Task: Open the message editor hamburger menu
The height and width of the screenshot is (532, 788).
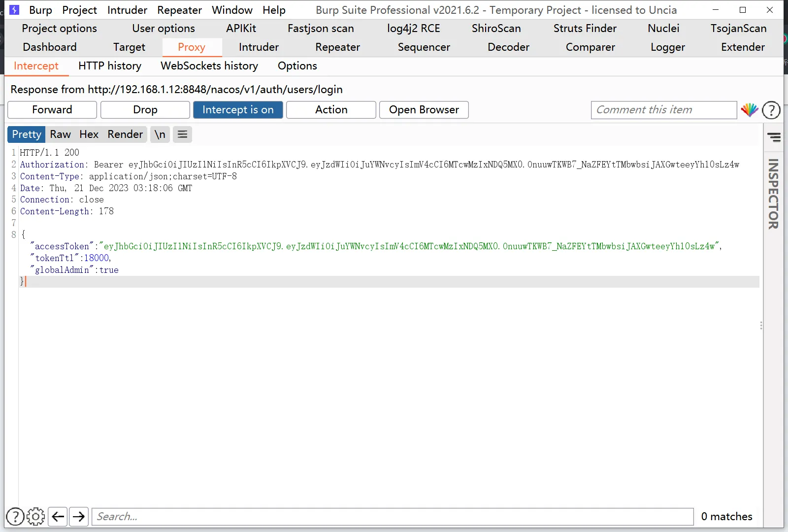Action: click(x=182, y=134)
